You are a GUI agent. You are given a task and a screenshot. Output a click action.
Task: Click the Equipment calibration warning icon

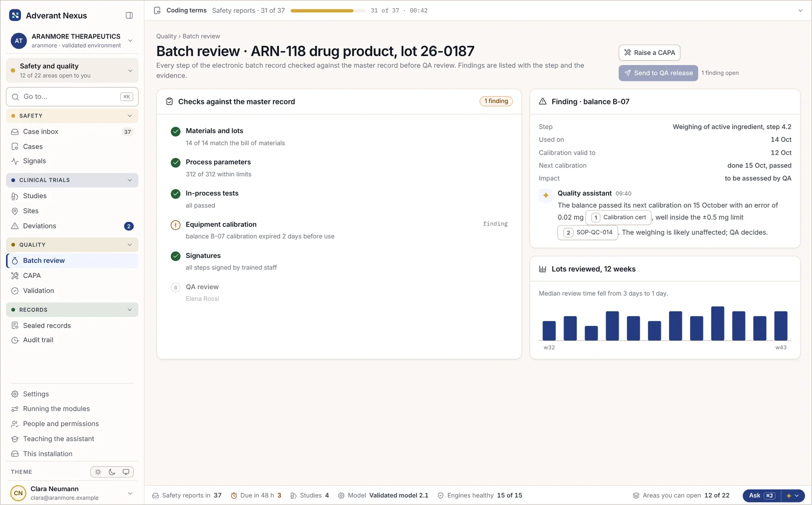tap(175, 225)
